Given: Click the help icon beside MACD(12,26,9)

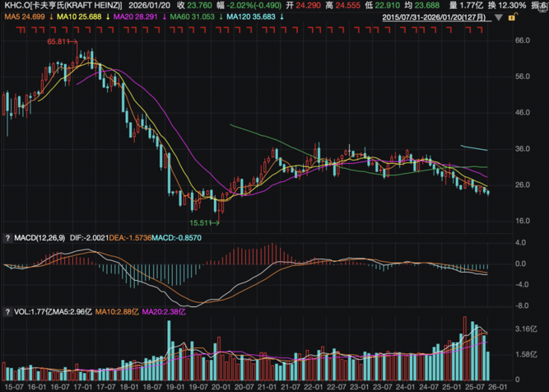Looking at the screenshot, I should coord(7,239).
